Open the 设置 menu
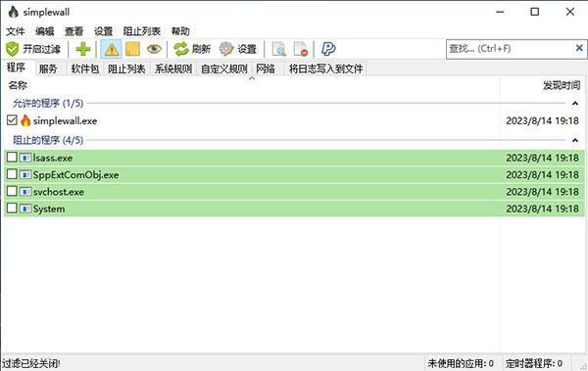This screenshot has height=371, width=588. click(x=103, y=31)
